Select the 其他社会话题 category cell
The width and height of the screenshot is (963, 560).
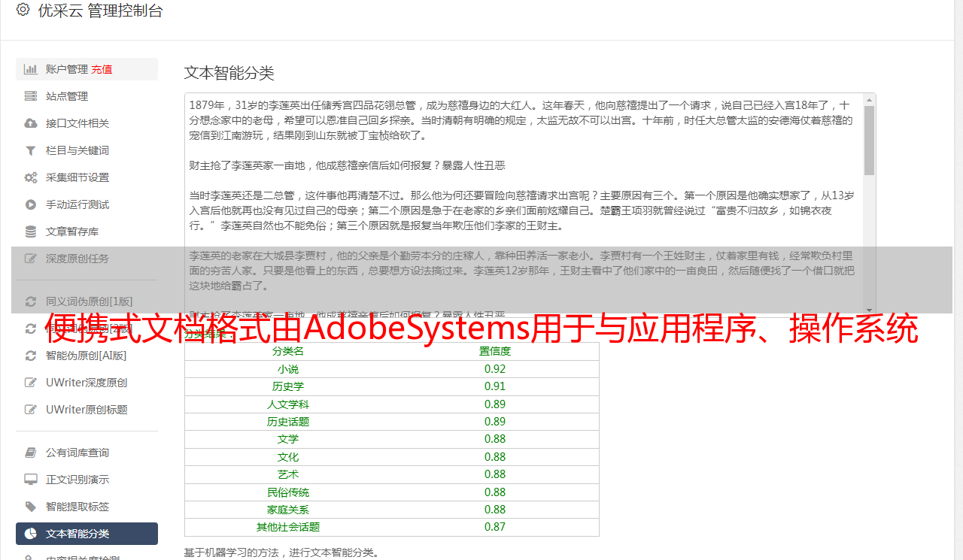pyautogui.click(x=288, y=527)
